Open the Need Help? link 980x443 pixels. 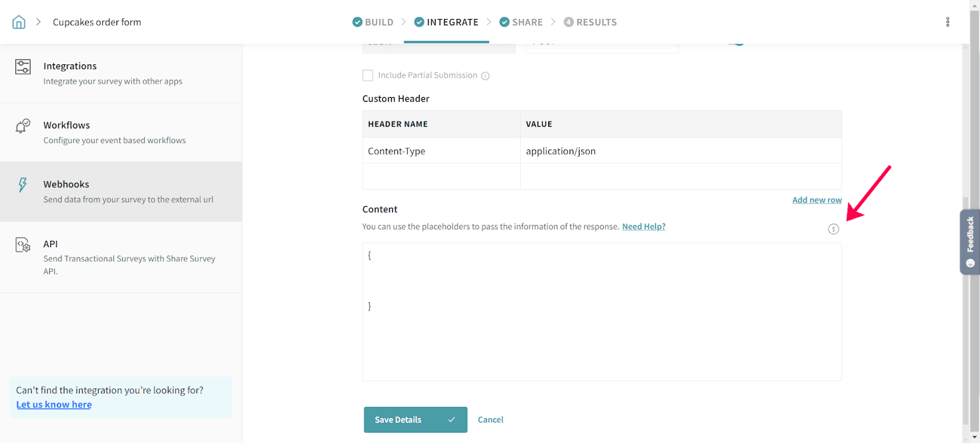pos(643,226)
